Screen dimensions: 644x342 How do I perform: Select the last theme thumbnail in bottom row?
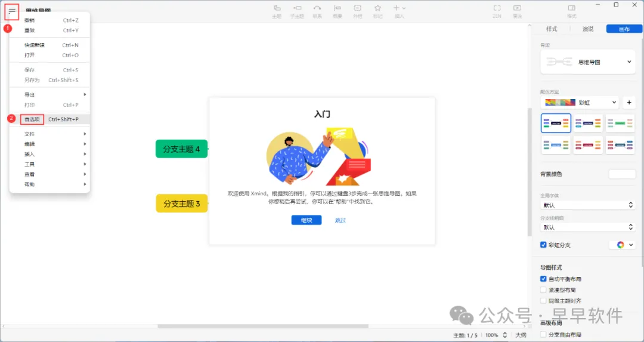pos(620,145)
